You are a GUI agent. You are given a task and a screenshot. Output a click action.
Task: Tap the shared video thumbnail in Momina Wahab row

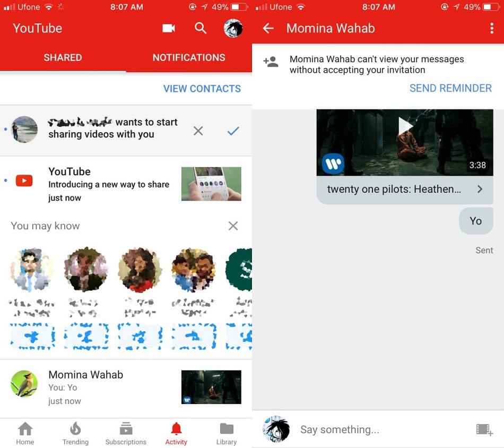tap(211, 387)
